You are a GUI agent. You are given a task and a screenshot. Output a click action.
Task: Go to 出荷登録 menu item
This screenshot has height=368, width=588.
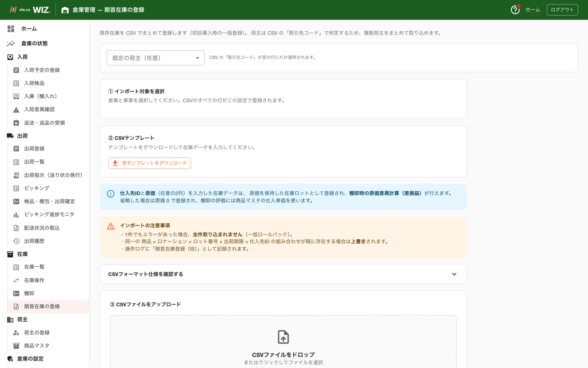tap(48, 149)
